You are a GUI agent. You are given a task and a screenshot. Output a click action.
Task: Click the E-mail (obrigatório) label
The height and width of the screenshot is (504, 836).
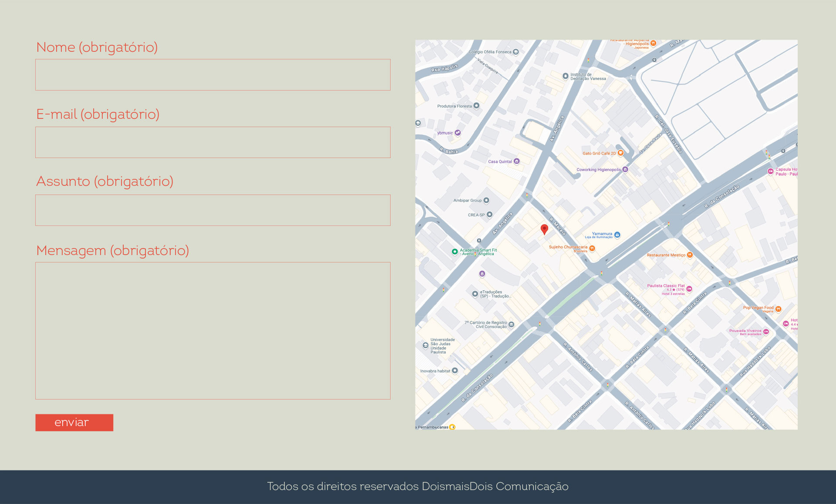tap(98, 114)
